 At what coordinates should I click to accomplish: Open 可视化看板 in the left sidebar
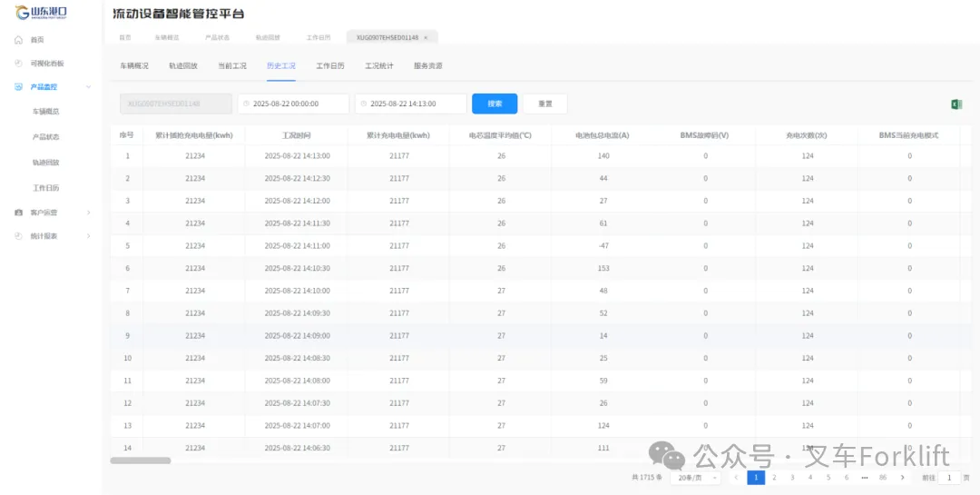47,64
